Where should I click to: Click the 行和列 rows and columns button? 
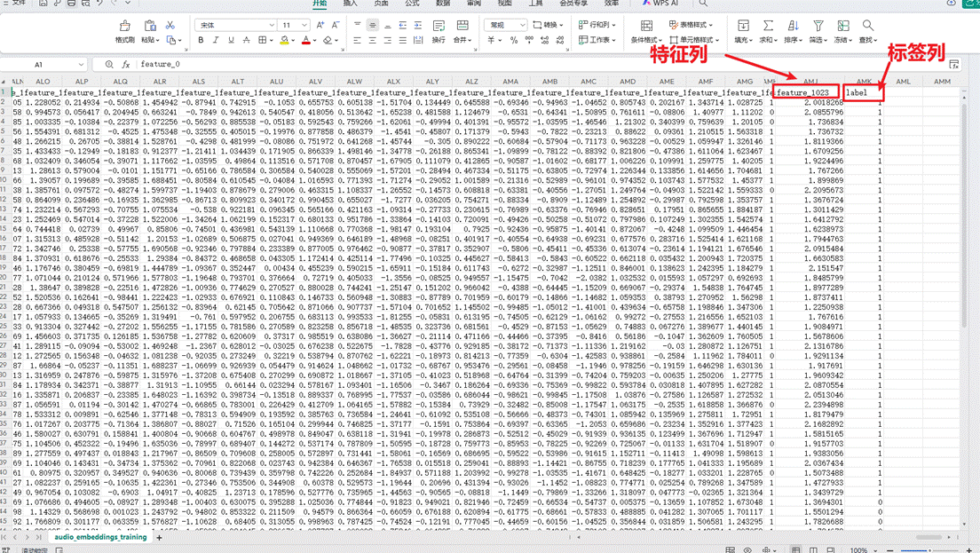tap(597, 25)
